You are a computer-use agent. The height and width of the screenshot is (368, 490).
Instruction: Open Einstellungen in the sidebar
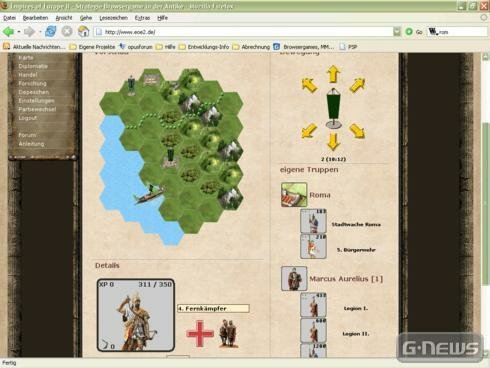36,100
